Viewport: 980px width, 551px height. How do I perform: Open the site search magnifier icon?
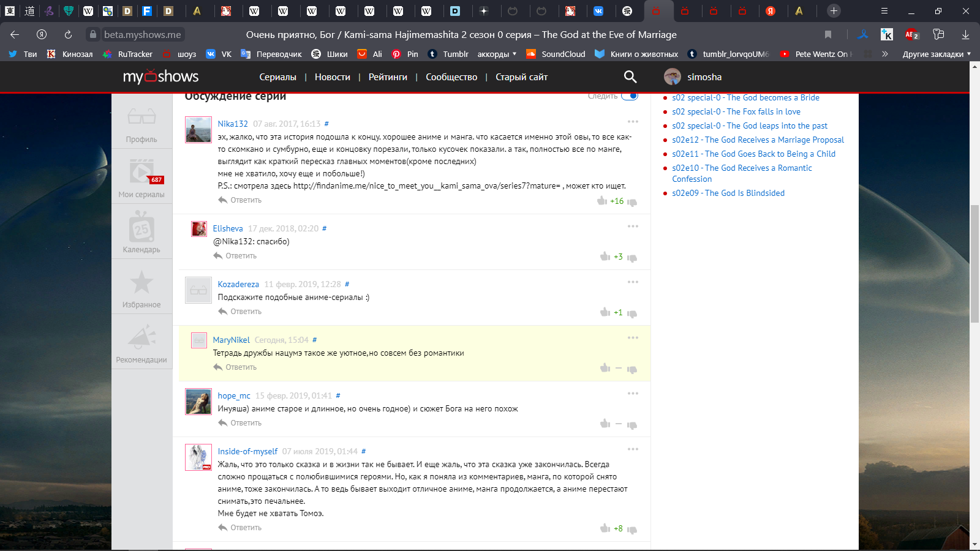tap(630, 77)
